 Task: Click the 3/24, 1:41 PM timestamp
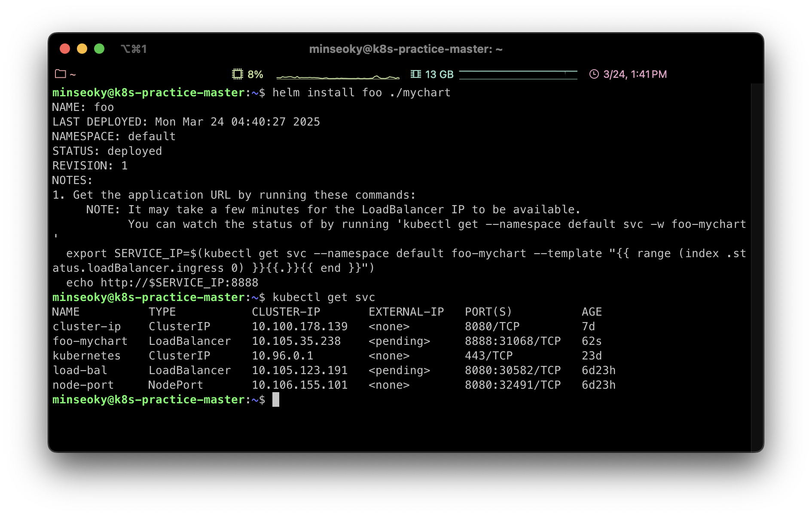(635, 74)
